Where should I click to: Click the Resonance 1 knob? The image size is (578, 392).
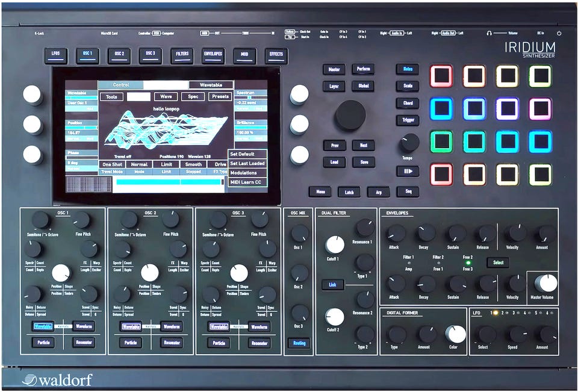tap(365, 228)
